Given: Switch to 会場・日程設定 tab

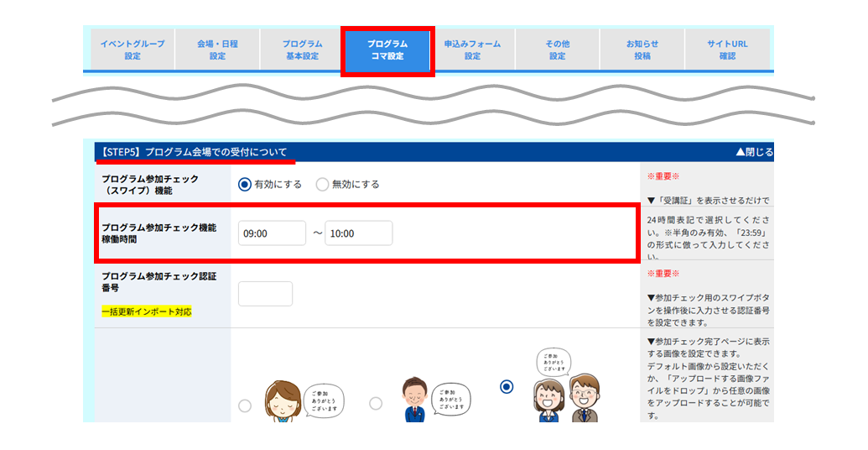Looking at the screenshot, I should pyautogui.click(x=217, y=50).
